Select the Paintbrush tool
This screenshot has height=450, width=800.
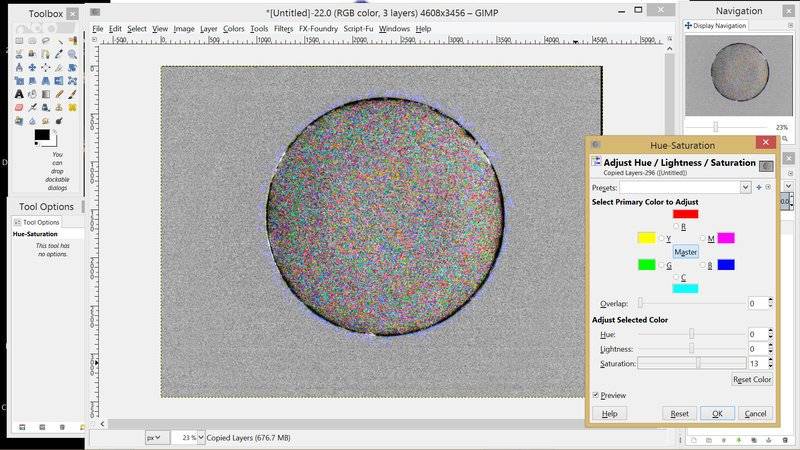click(72, 94)
